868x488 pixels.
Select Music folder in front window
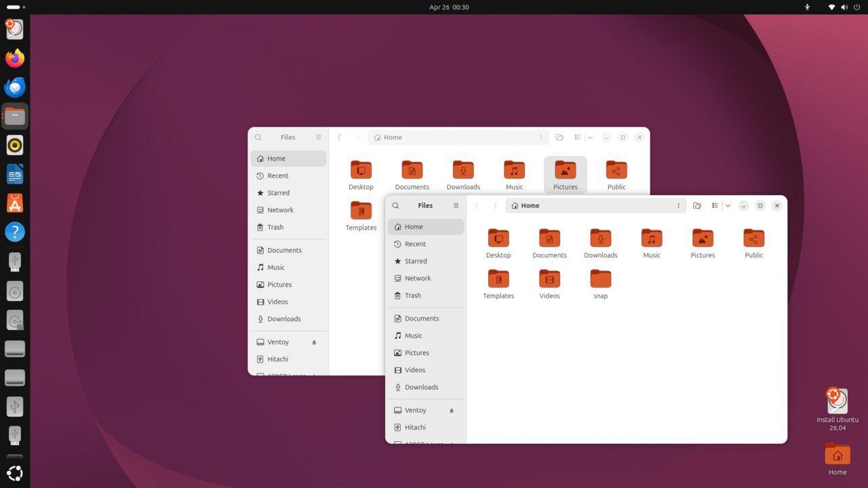(x=652, y=243)
